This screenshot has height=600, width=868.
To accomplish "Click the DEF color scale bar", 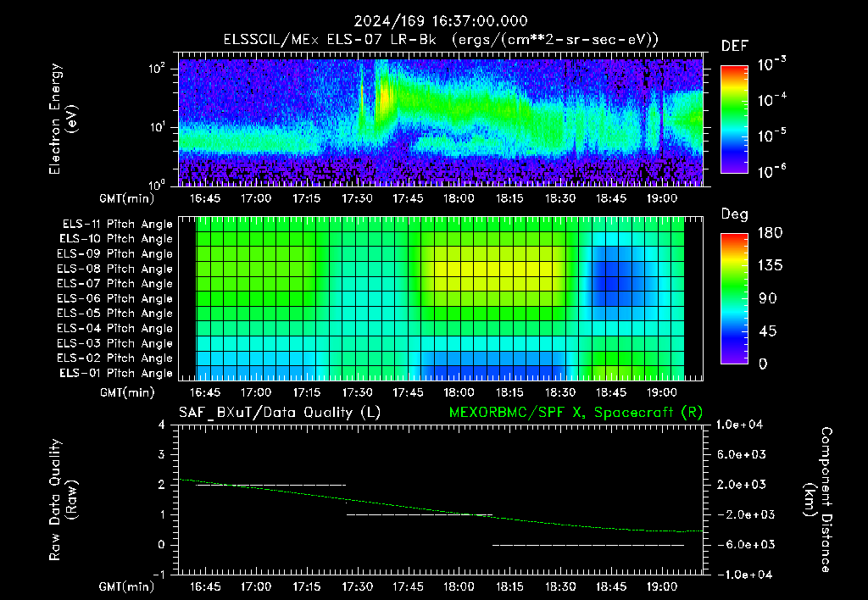I will [x=734, y=119].
